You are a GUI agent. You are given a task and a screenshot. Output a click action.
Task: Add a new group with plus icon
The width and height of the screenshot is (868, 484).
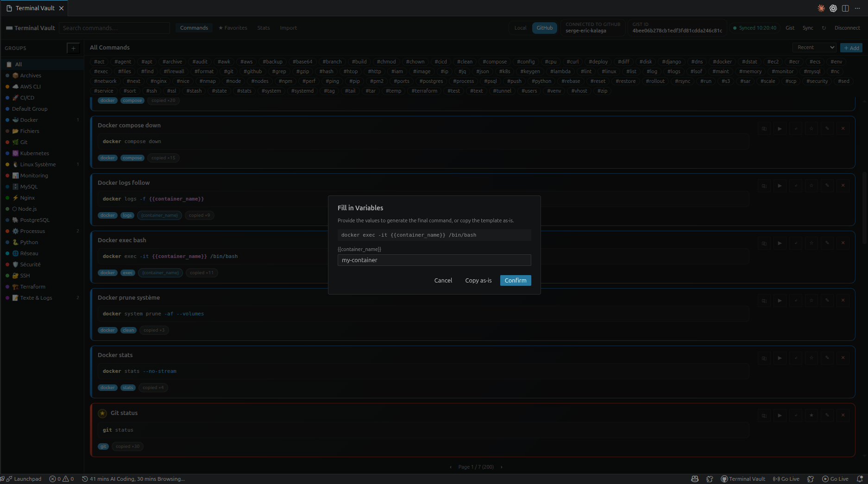(73, 48)
